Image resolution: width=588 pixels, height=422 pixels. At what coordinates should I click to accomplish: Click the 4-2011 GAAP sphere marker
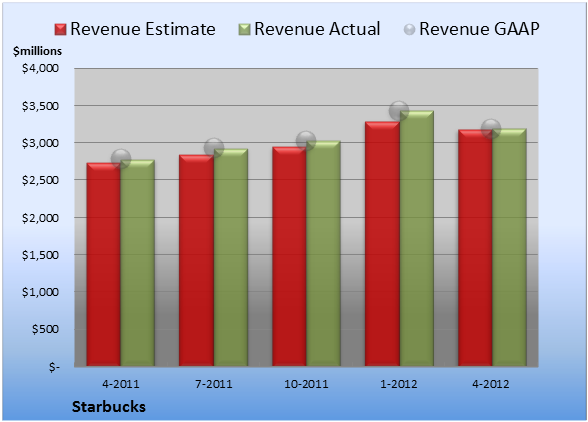pyautogui.click(x=121, y=158)
